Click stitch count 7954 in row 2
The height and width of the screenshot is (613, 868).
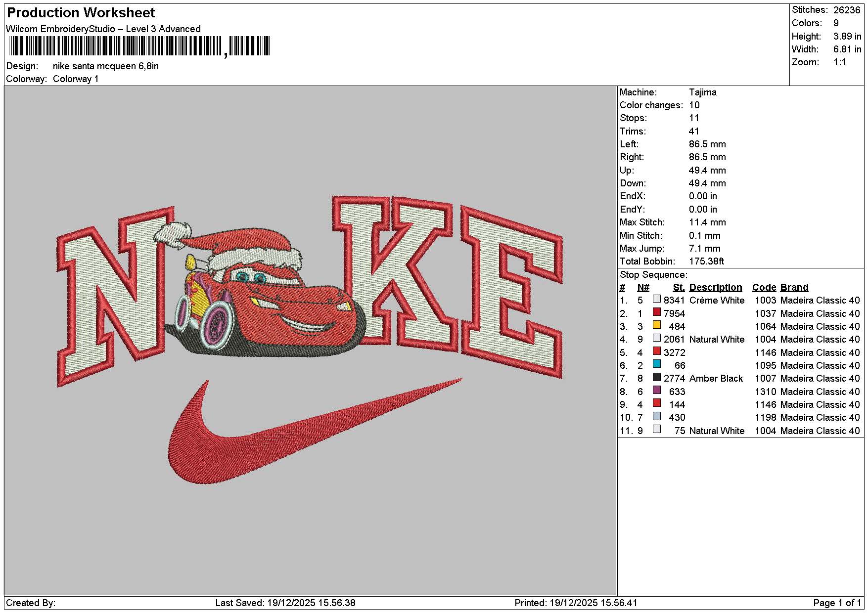point(674,314)
